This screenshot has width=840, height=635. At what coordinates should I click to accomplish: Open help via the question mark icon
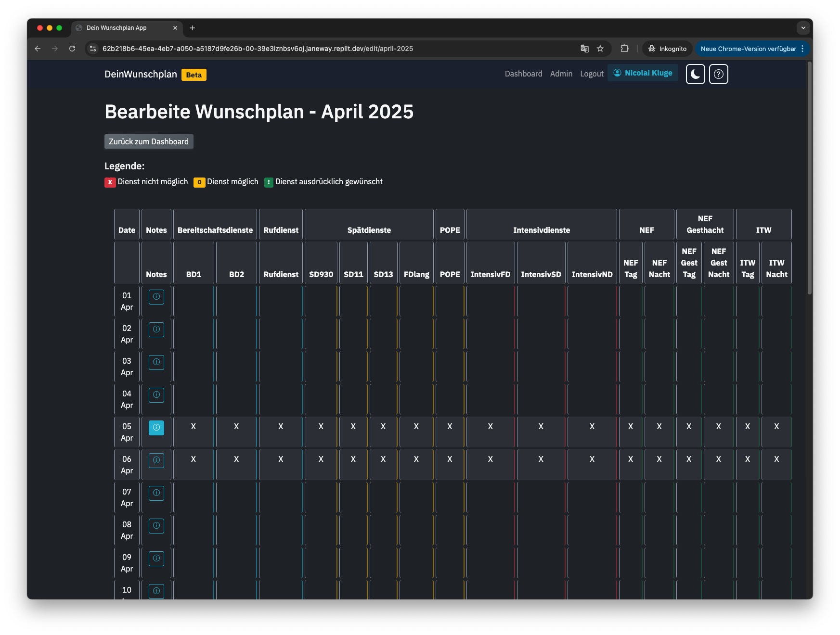[x=718, y=74]
